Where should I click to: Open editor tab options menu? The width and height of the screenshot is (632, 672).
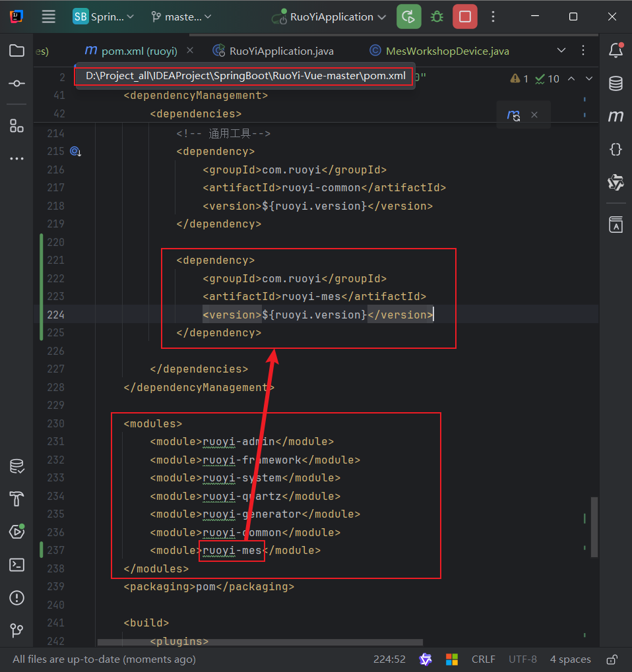[583, 51]
